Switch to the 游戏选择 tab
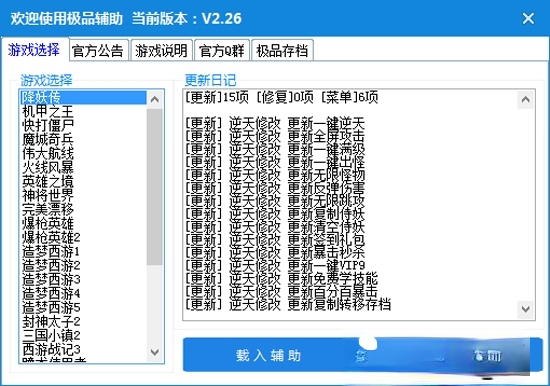 click(34, 50)
